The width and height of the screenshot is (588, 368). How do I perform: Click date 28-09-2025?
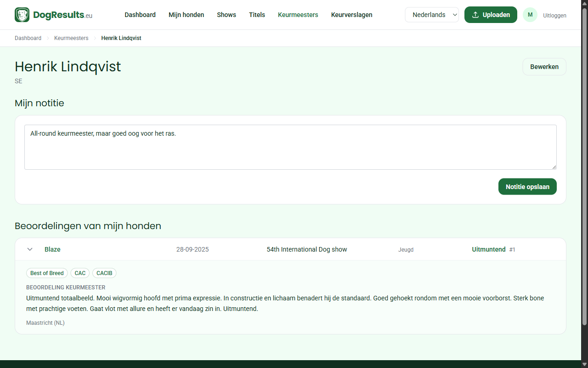point(192,249)
